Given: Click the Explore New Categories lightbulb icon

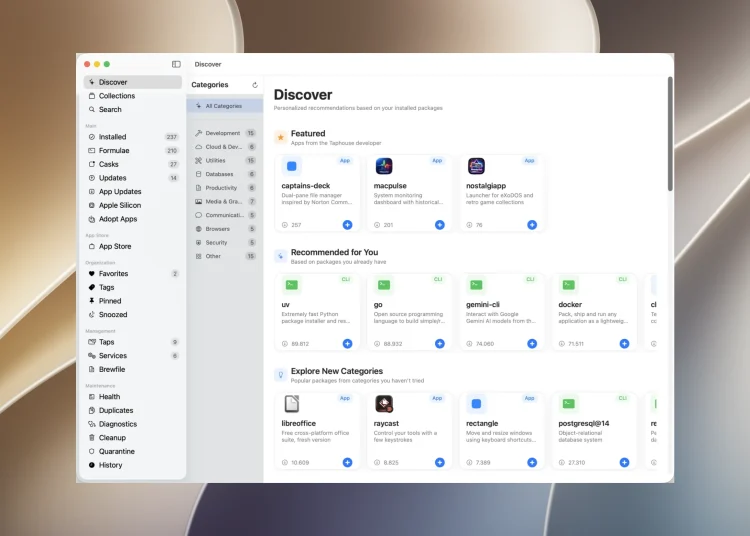Looking at the screenshot, I should click(281, 375).
